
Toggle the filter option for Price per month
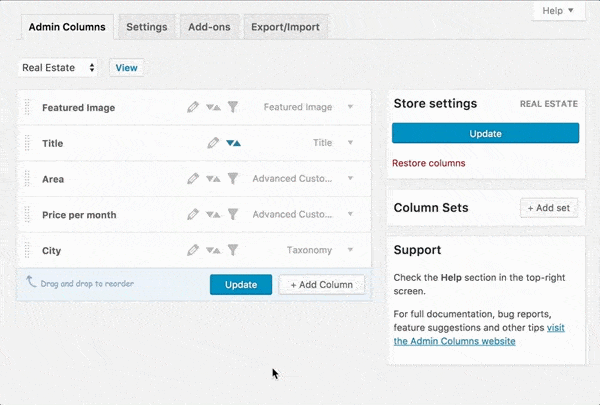(232, 215)
